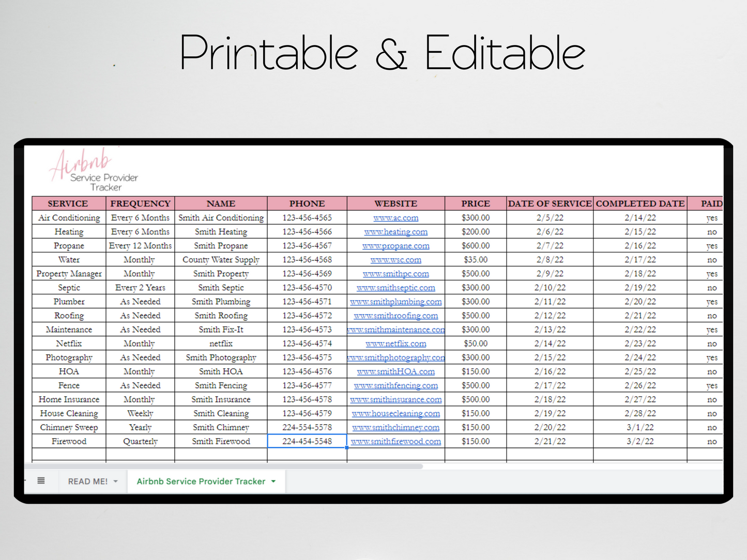Select the Airbnb Service Provider Tracker tab
Image resolution: width=747 pixels, height=560 pixels.
[201, 481]
